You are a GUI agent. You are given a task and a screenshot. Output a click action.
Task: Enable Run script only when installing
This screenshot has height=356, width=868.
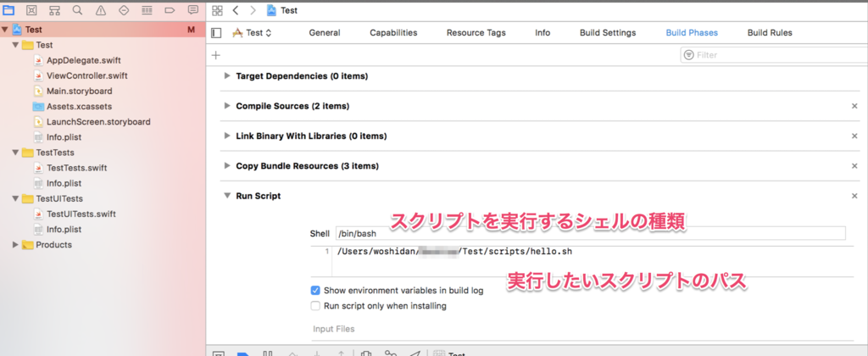[315, 306]
